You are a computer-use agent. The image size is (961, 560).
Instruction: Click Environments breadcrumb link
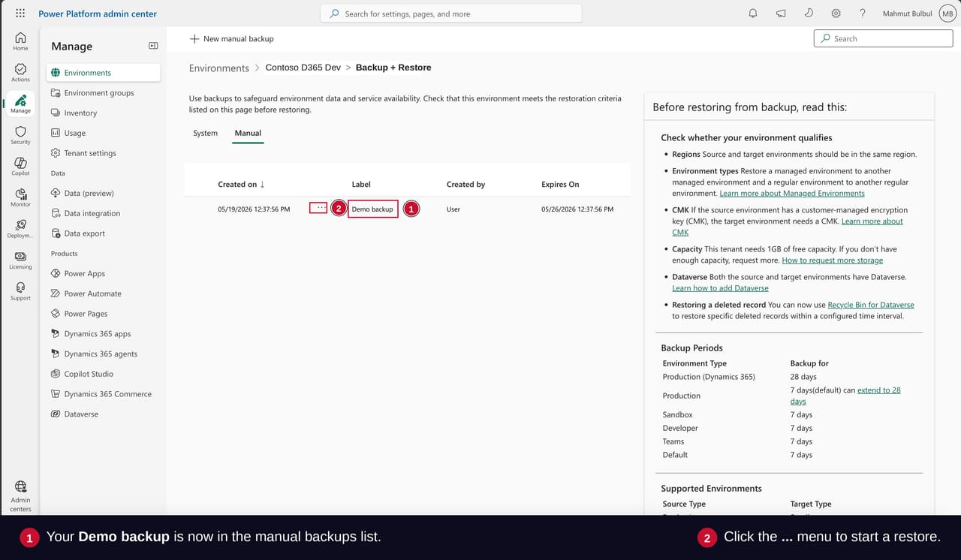tap(219, 68)
